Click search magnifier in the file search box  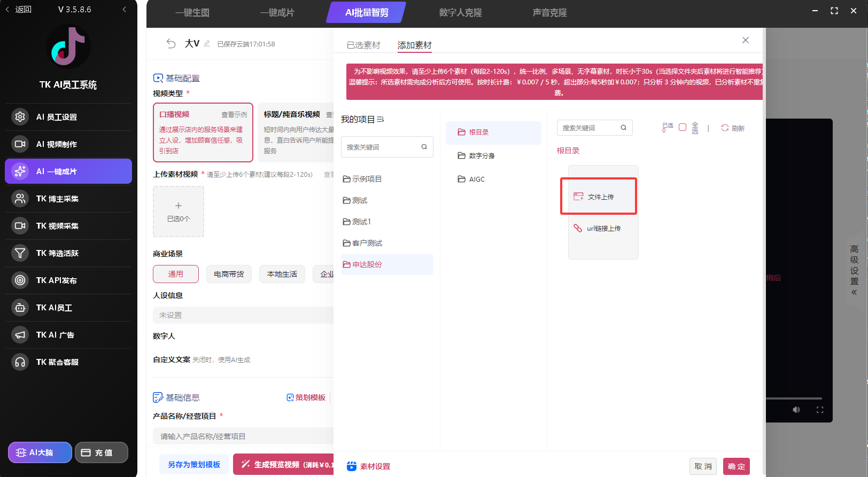pos(623,128)
